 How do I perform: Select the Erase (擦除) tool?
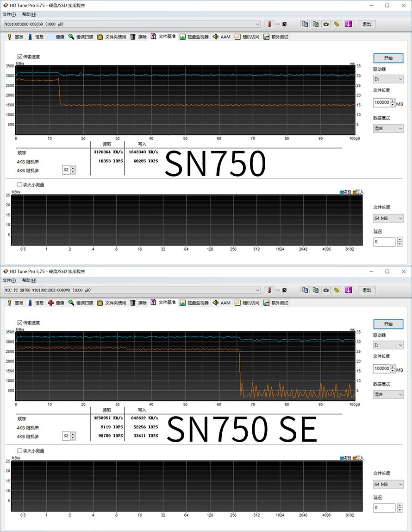coord(142,37)
